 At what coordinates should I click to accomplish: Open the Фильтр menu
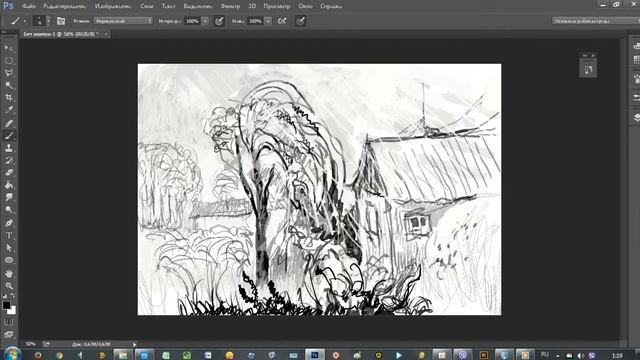click(x=230, y=6)
